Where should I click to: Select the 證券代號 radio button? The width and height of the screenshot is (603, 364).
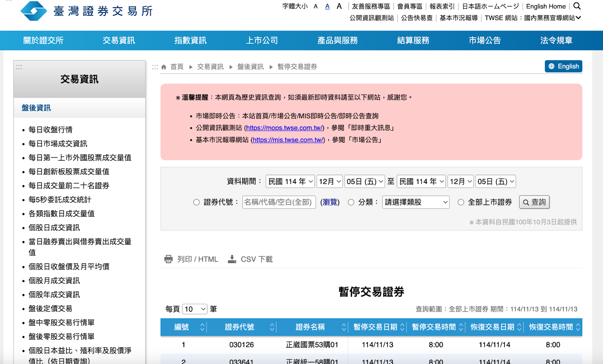196,202
